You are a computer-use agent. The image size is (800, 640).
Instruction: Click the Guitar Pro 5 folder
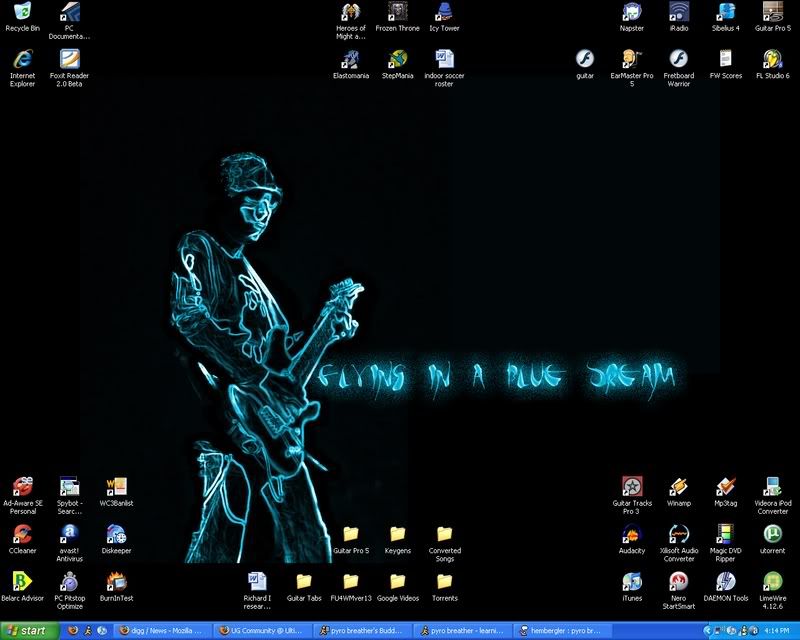tap(351, 534)
